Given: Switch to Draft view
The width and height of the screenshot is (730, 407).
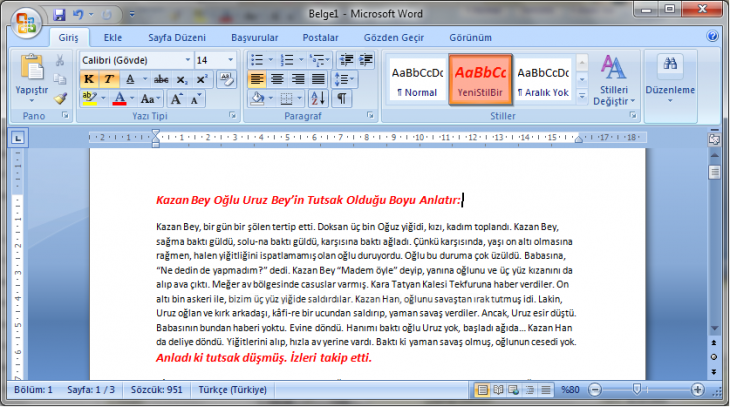Looking at the screenshot, I should tap(546, 390).
